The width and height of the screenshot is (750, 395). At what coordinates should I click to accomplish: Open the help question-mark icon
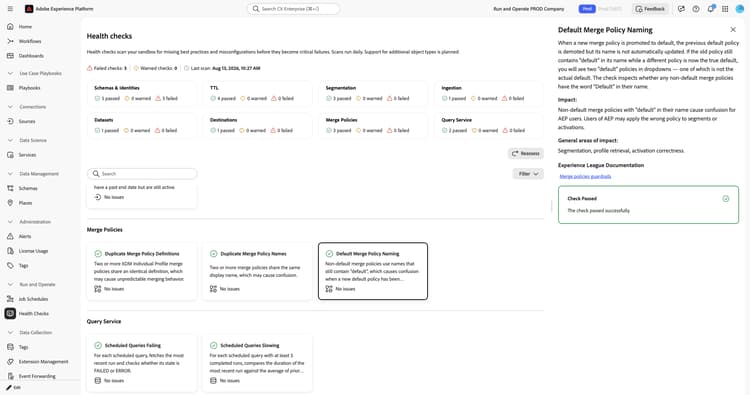pos(696,9)
